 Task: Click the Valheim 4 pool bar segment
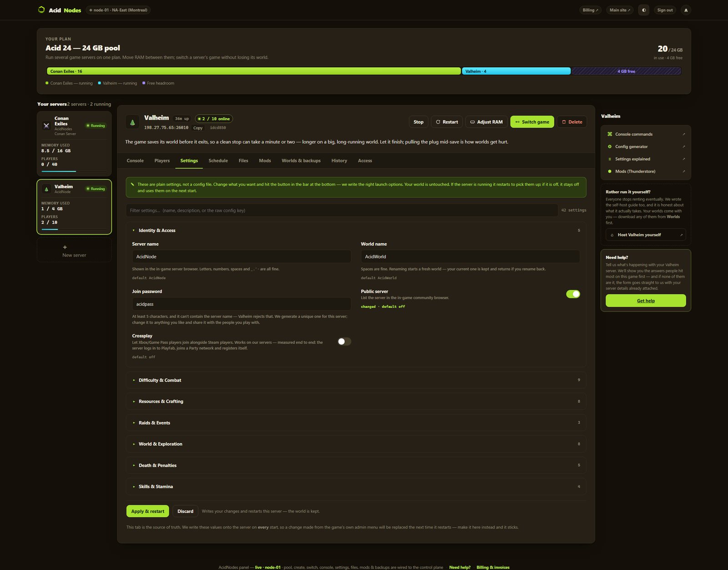click(x=516, y=71)
